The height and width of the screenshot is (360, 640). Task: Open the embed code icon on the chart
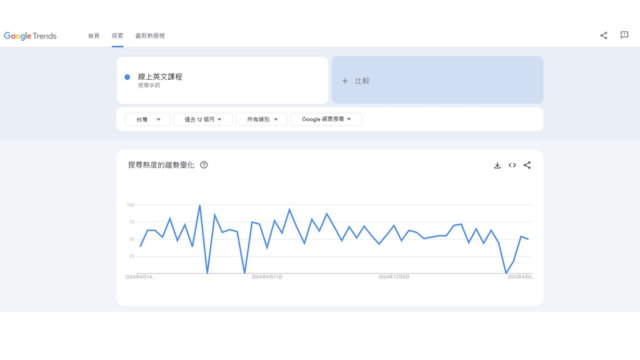tap(512, 165)
